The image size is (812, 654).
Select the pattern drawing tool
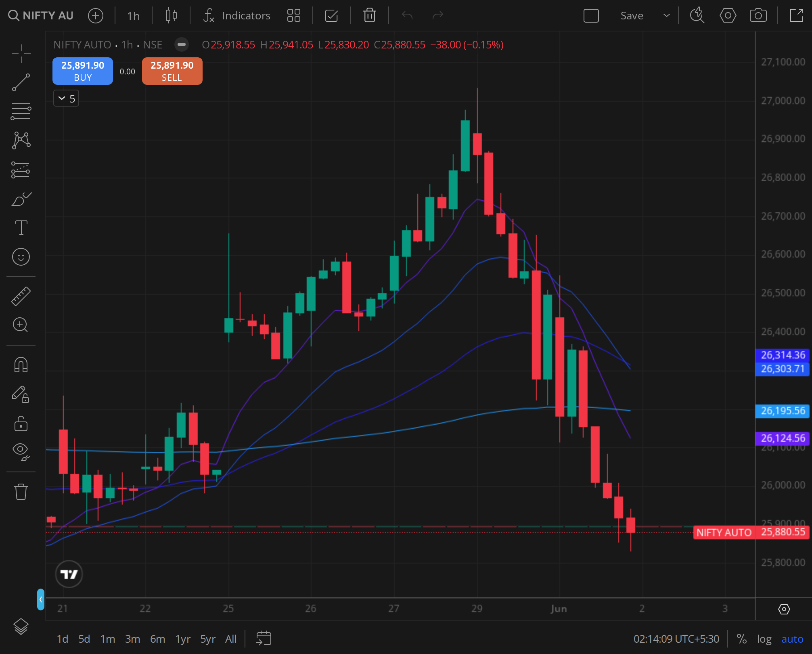pos(21,140)
